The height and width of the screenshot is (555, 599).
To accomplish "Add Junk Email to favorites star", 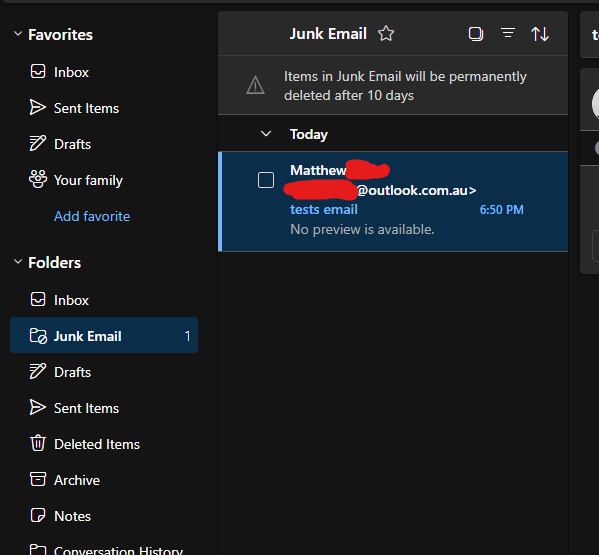I will (x=386, y=33).
